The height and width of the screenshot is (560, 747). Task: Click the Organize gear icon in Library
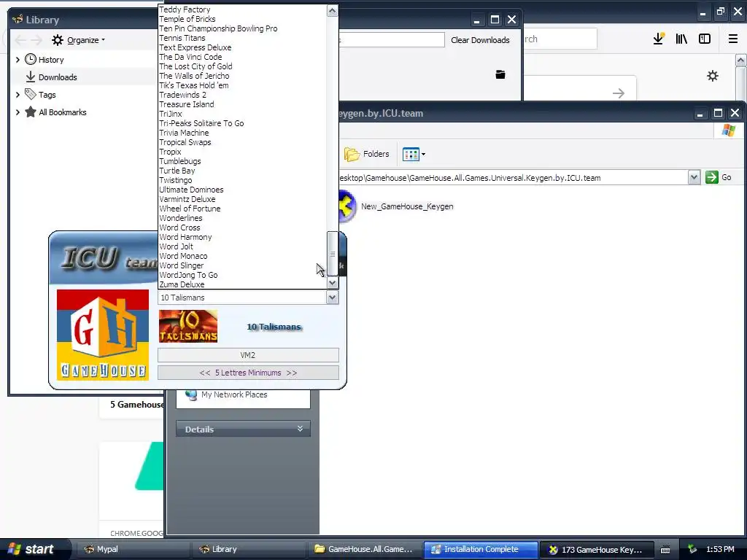(x=58, y=40)
